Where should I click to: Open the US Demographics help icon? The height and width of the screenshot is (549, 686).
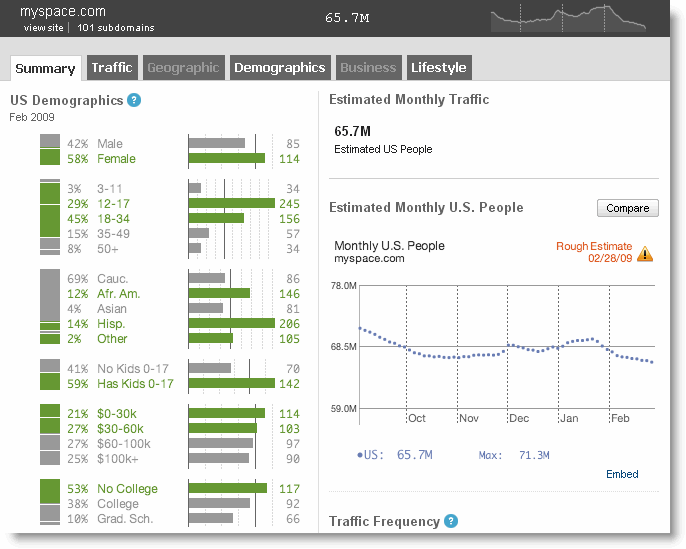click(x=134, y=100)
